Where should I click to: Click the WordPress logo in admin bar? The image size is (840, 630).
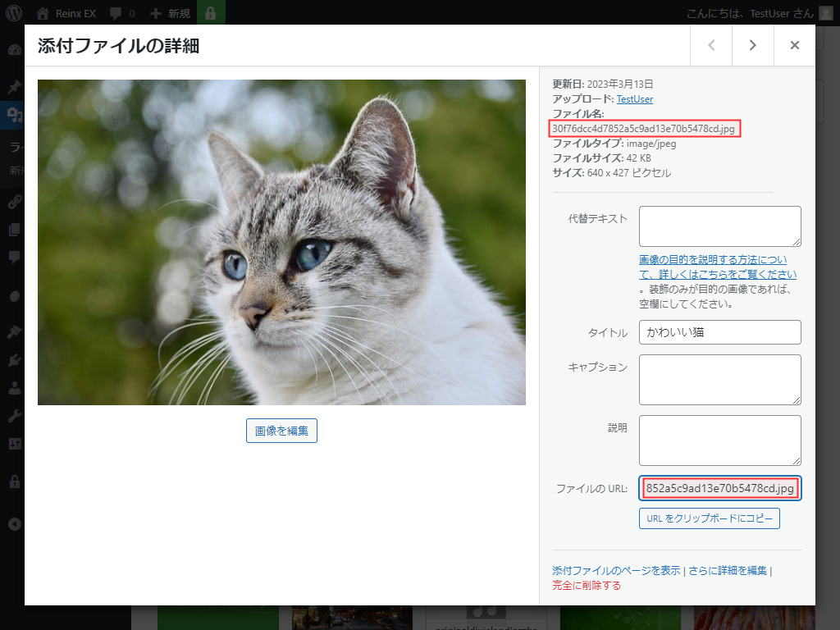[14, 13]
